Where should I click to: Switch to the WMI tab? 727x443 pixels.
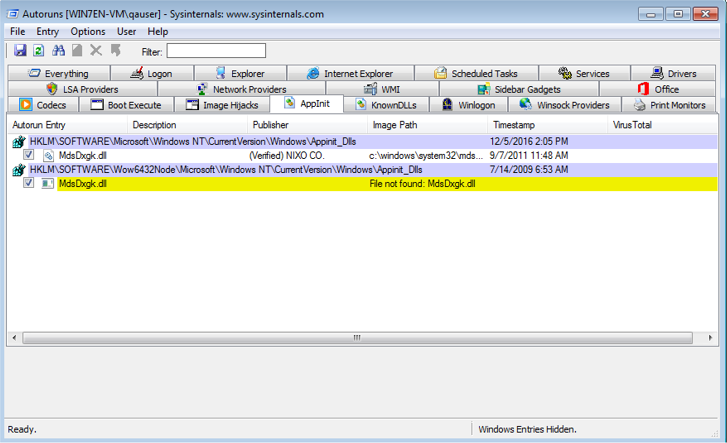(383, 89)
